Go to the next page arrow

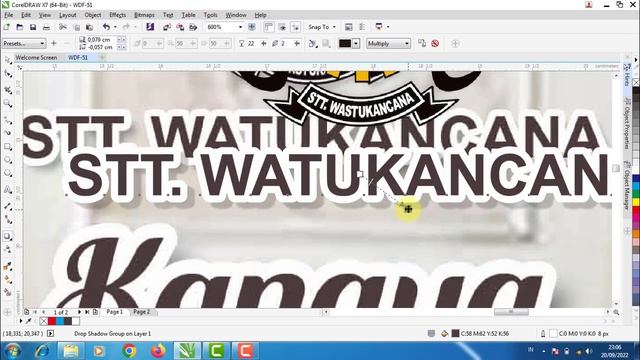point(79,312)
